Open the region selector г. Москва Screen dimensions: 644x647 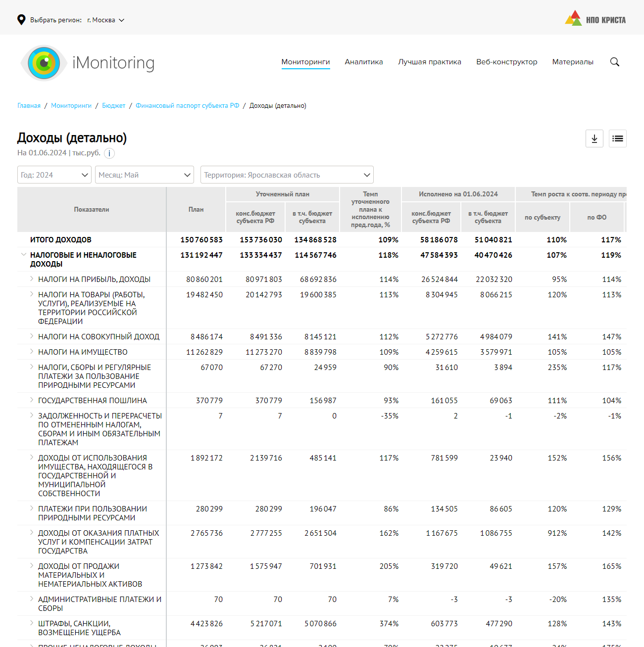(105, 20)
